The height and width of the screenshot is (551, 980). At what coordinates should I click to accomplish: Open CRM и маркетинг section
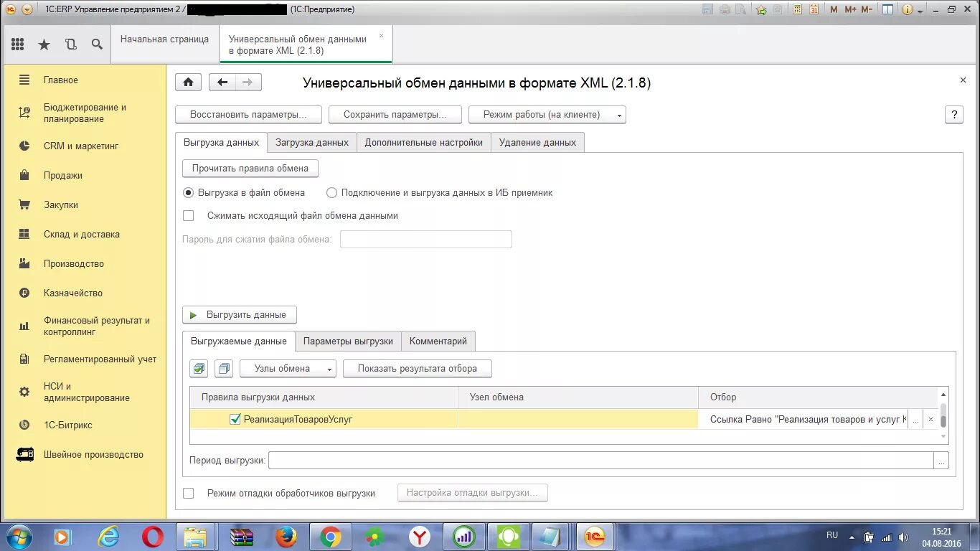[x=80, y=146]
